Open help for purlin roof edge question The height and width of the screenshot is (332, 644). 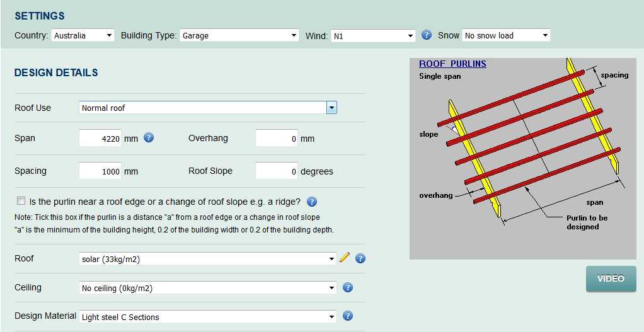coord(311,202)
